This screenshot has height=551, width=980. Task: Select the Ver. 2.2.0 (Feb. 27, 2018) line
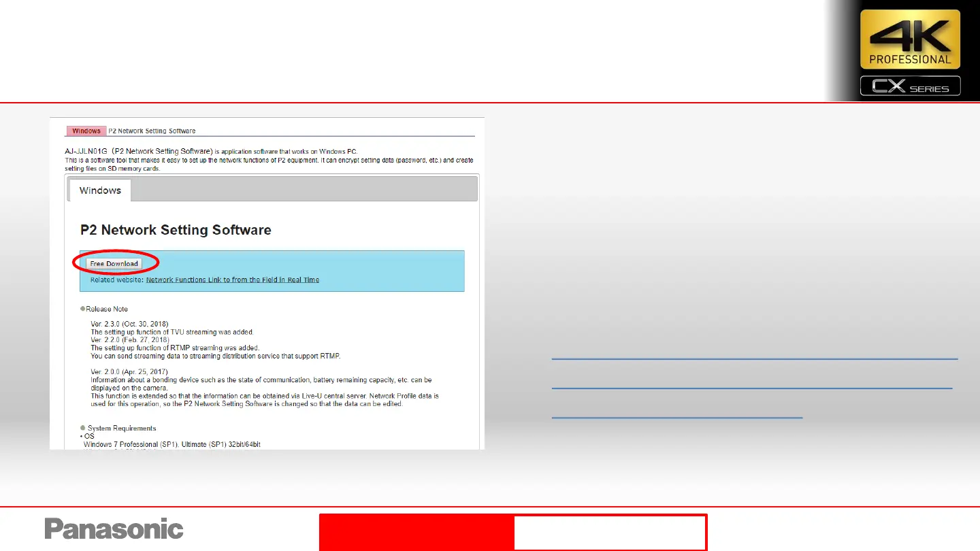[x=129, y=339]
